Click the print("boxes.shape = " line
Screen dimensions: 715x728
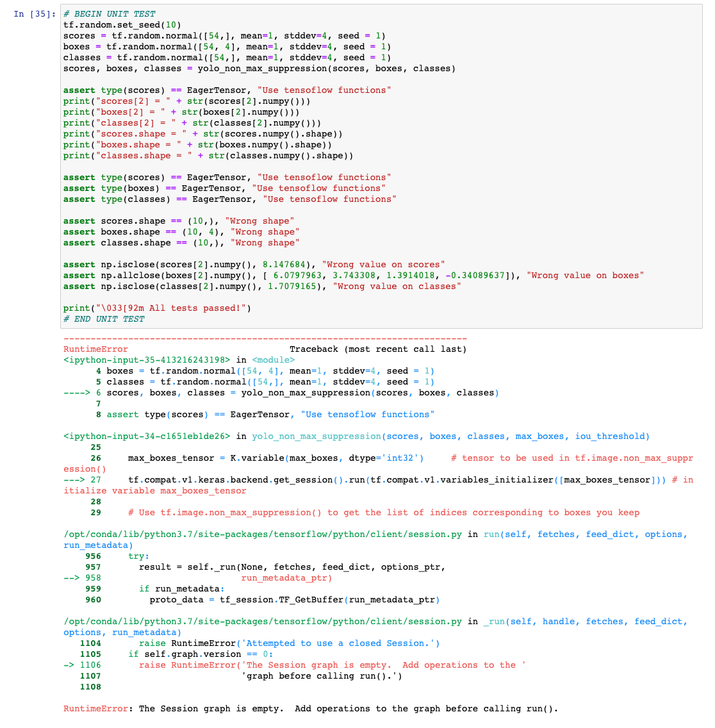(198, 145)
